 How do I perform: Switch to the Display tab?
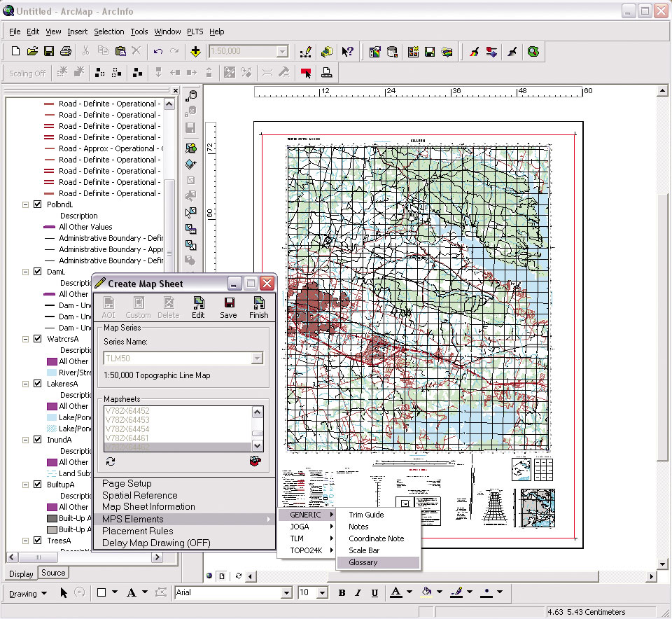pos(21,573)
